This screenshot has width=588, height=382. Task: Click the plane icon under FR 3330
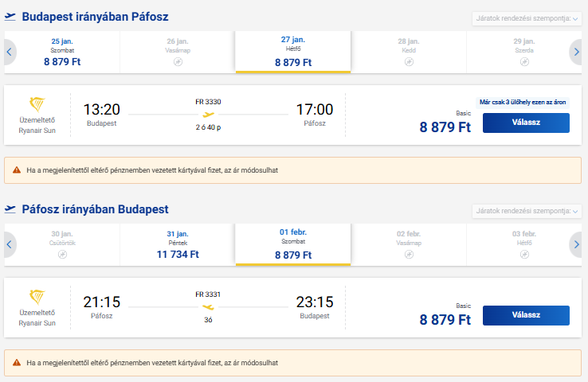click(208, 115)
